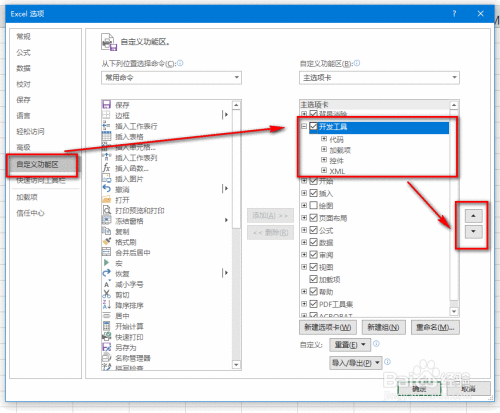Expand the XML group

(324, 170)
